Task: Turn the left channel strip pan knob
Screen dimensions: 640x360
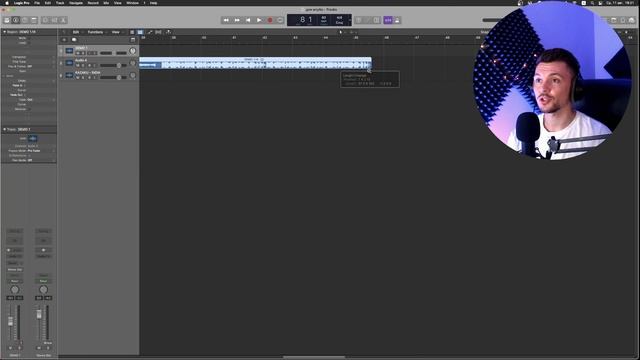Action: pyautogui.click(x=15, y=290)
